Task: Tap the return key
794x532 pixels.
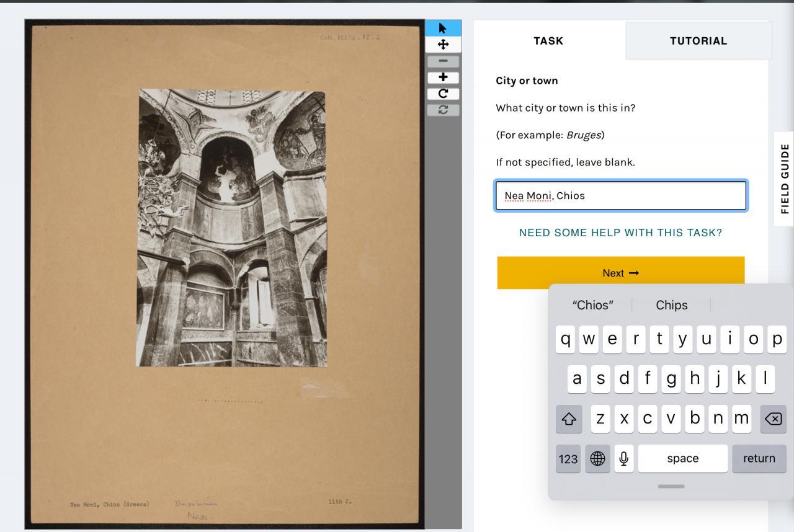Action: click(x=759, y=459)
